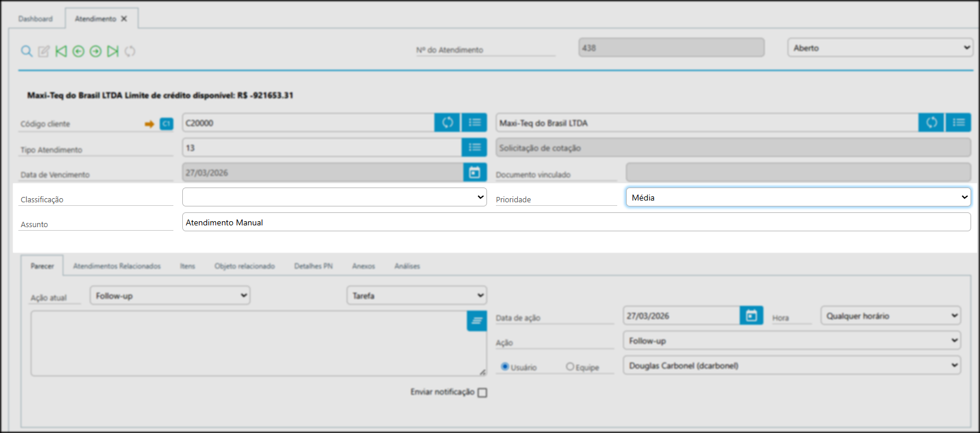The width and height of the screenshot is (980, 433).
Task: Open the Aberto status dropdown
Action: point(880,48)
